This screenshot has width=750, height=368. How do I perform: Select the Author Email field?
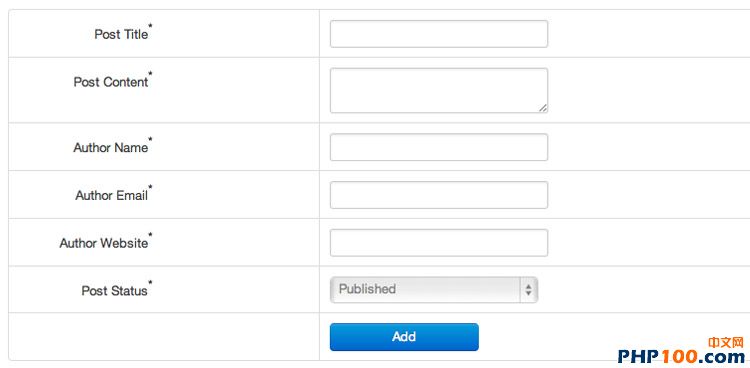(439, 195)
